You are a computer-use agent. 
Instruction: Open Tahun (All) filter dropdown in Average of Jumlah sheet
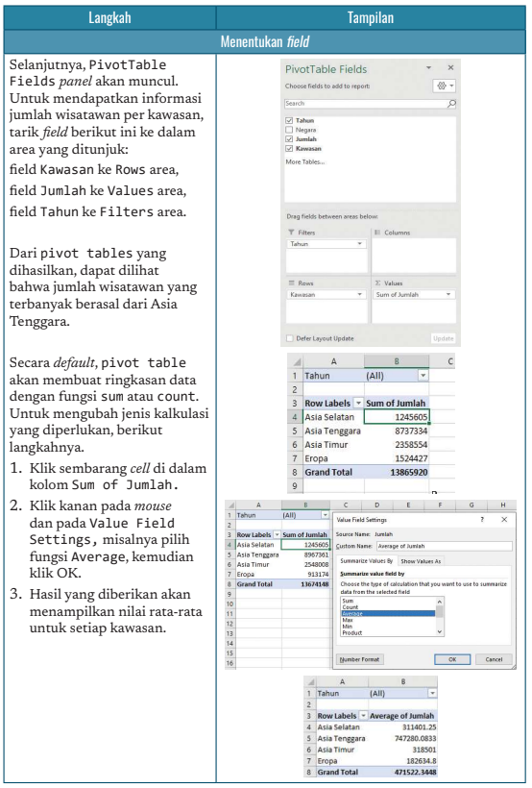[x=432, y=694]
